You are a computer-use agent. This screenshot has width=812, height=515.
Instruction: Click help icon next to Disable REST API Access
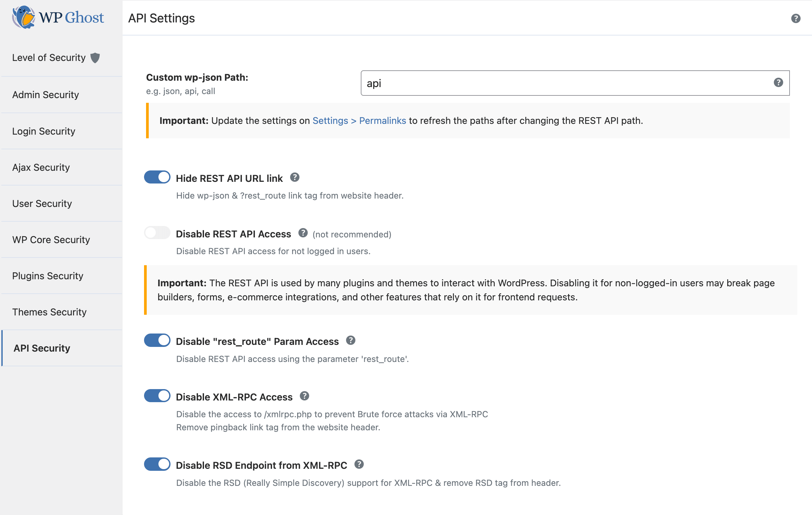point(303,233)
